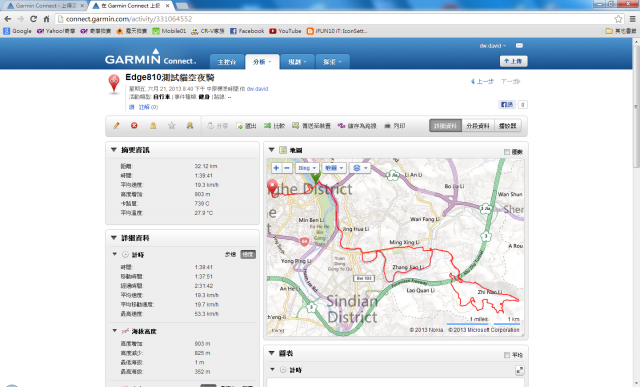Click the 上傳 upload button
The width and height of the screenshot is (640, 387).
click(513, 61)
